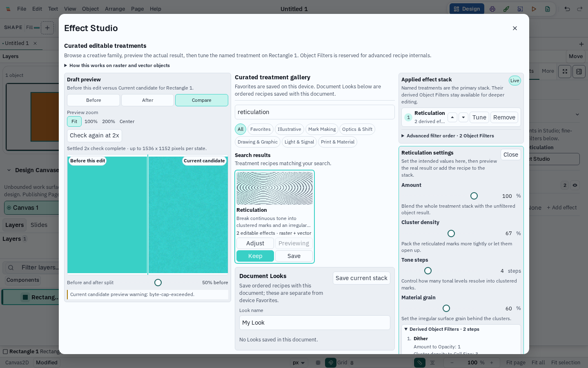Screen dimensions: 588x368
Task: Click the plus icon next to Fill
Action: coord(47,28)
